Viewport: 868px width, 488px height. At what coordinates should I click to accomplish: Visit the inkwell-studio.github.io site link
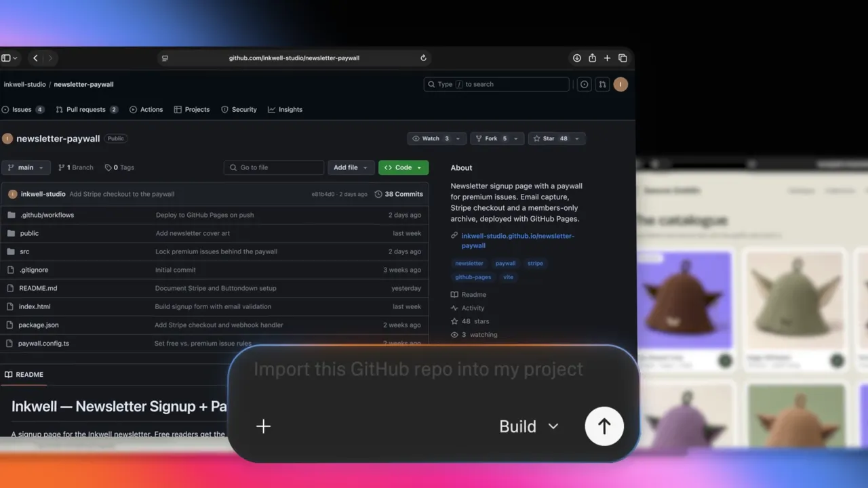click(x=518, y=241)
